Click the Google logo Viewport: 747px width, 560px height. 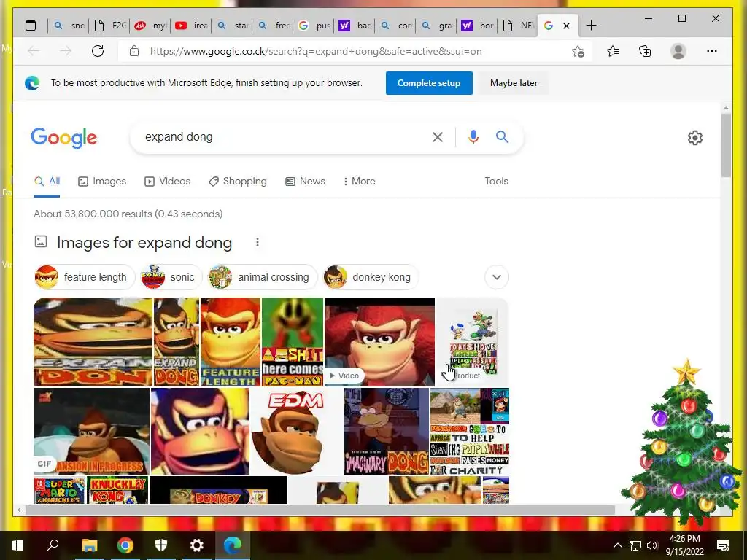(x=64, y=138)
